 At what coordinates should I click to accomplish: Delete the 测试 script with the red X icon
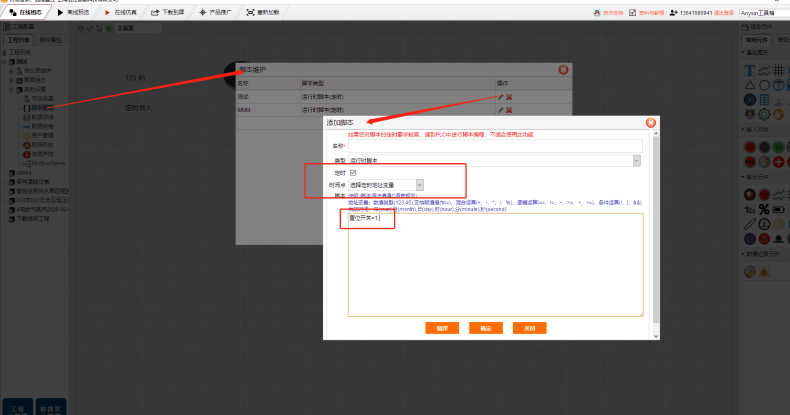509,96
